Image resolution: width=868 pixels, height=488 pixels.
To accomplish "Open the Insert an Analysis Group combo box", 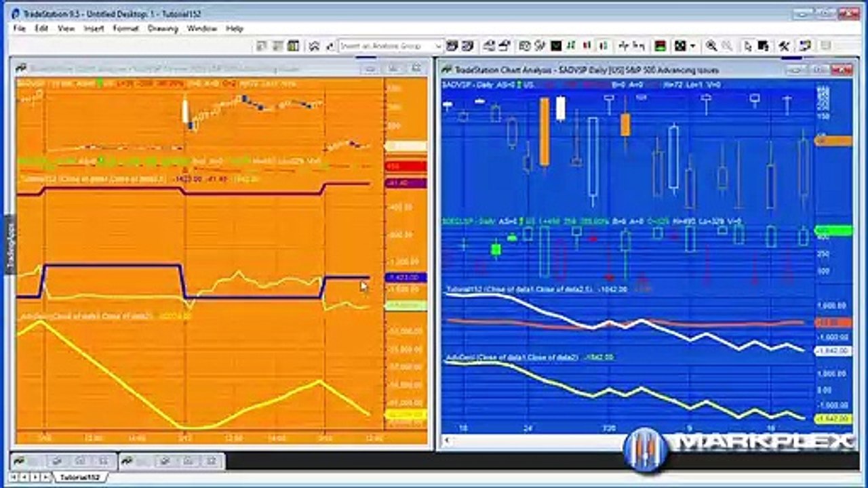I will point(391,46).
